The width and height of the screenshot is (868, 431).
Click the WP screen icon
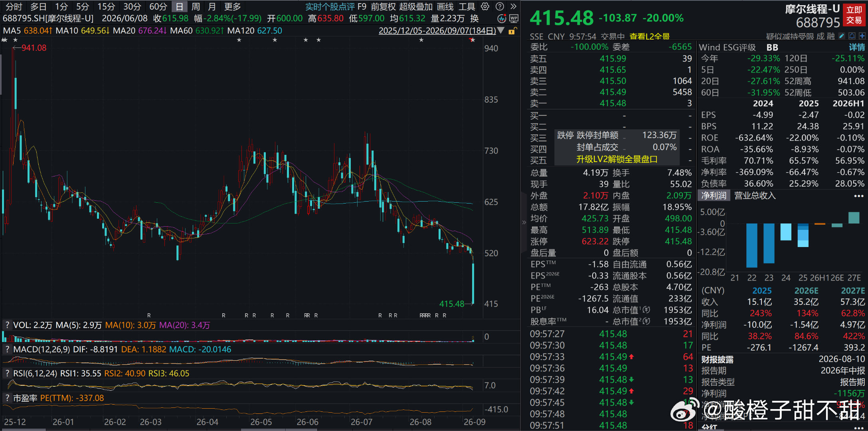click(x=514, y=18)
